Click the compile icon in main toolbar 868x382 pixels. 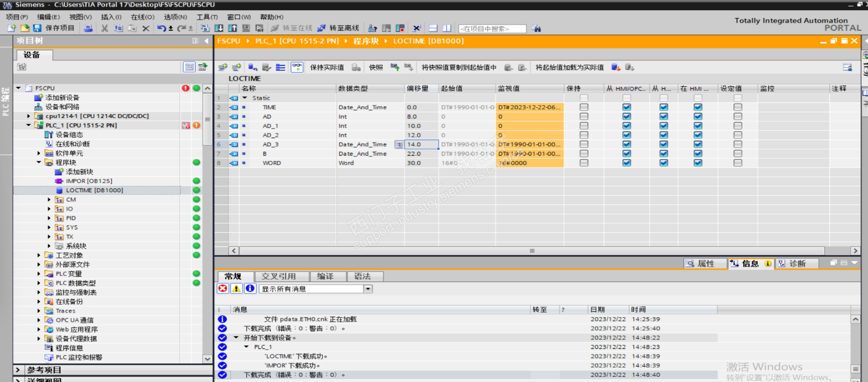(205, 28)
